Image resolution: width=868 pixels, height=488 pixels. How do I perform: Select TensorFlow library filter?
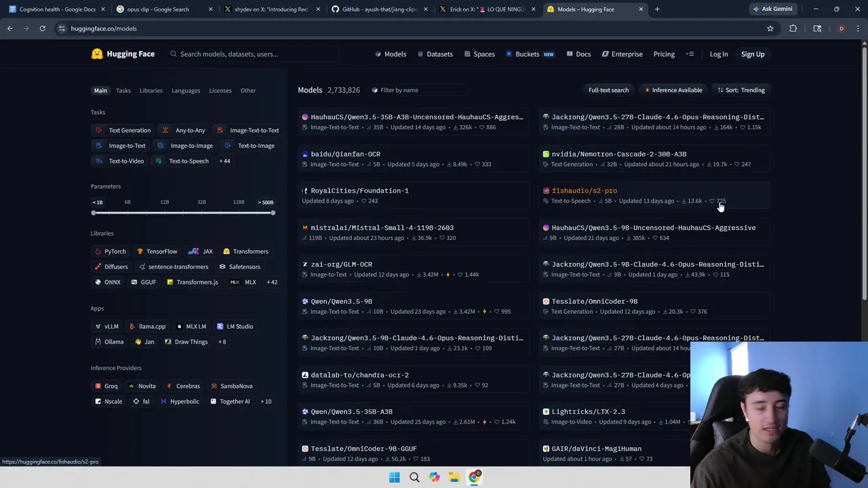click(x=157, y=251)
